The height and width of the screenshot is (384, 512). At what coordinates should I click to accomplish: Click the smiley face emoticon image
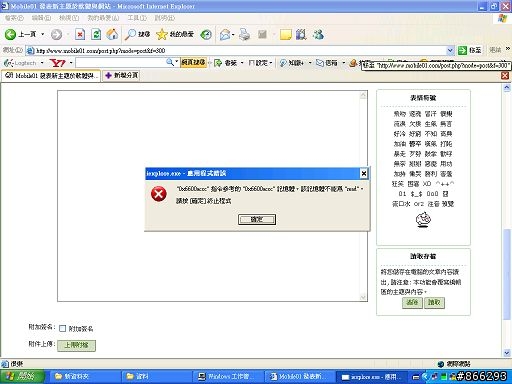(423, 220)
